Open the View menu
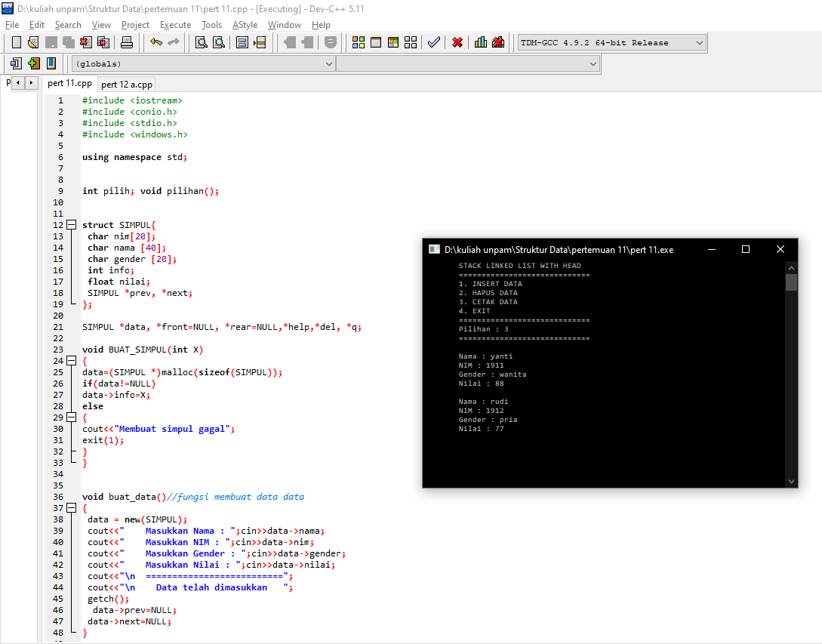Viewport: 822px width, 644px height. 101,25
